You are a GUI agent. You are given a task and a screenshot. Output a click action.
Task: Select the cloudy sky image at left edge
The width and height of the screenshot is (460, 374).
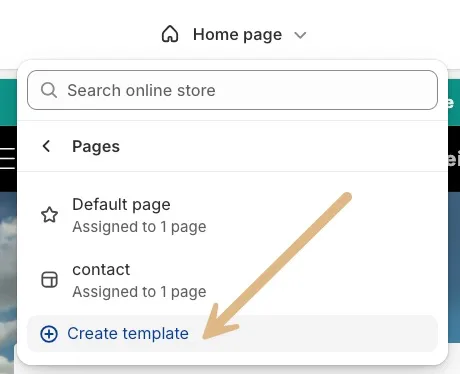8,282
